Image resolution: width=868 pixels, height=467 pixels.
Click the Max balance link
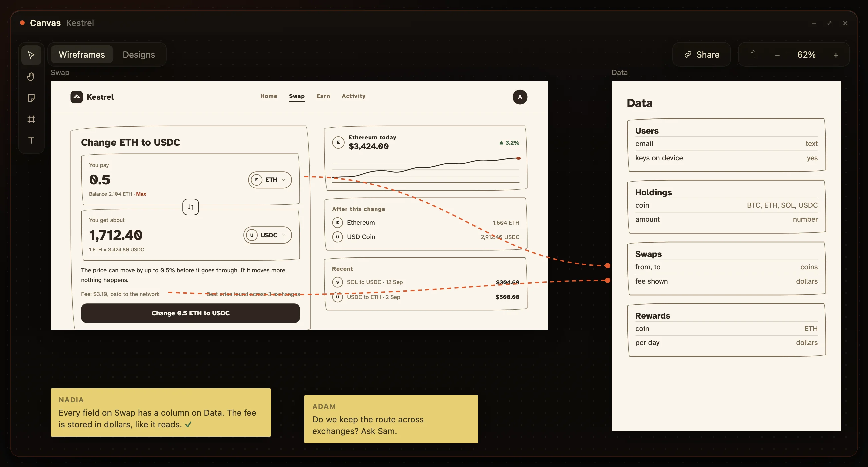(x=141, y=194)
